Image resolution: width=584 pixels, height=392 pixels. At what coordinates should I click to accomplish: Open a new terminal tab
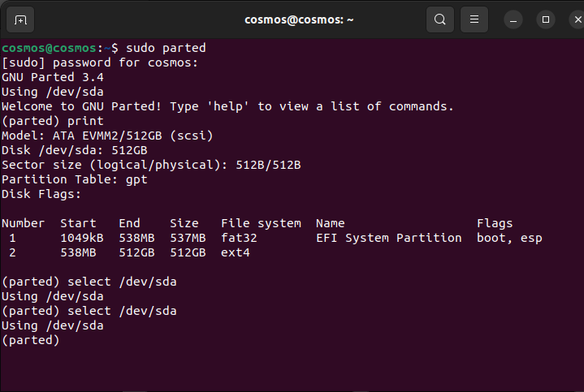pyautogui.click(x=20, y=19)
